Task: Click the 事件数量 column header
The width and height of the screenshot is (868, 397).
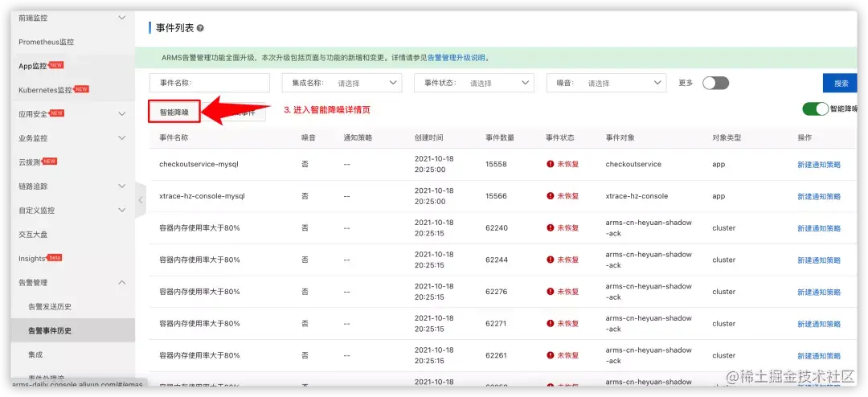Action: click(500, 138)
